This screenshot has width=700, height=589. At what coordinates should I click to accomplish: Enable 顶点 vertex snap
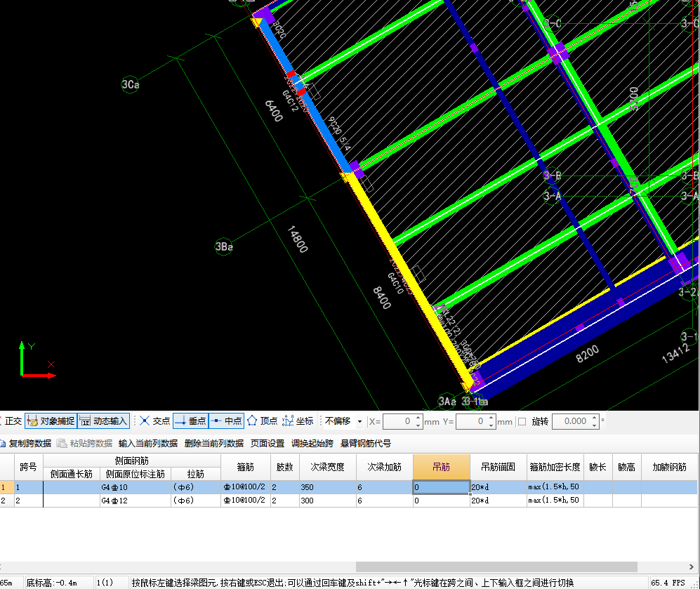[x=263, y=421]
